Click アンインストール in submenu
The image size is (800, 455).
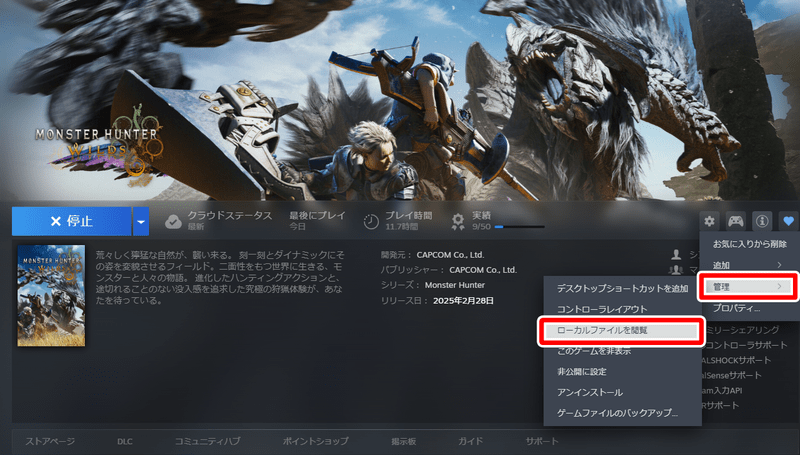coord(622,392)
